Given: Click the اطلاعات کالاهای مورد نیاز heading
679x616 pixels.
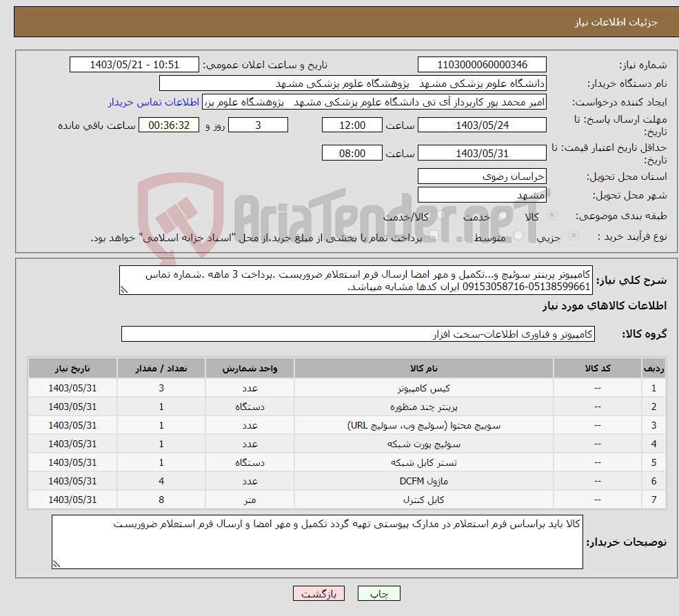Looking at the screenshot, I should click(605, 306).
